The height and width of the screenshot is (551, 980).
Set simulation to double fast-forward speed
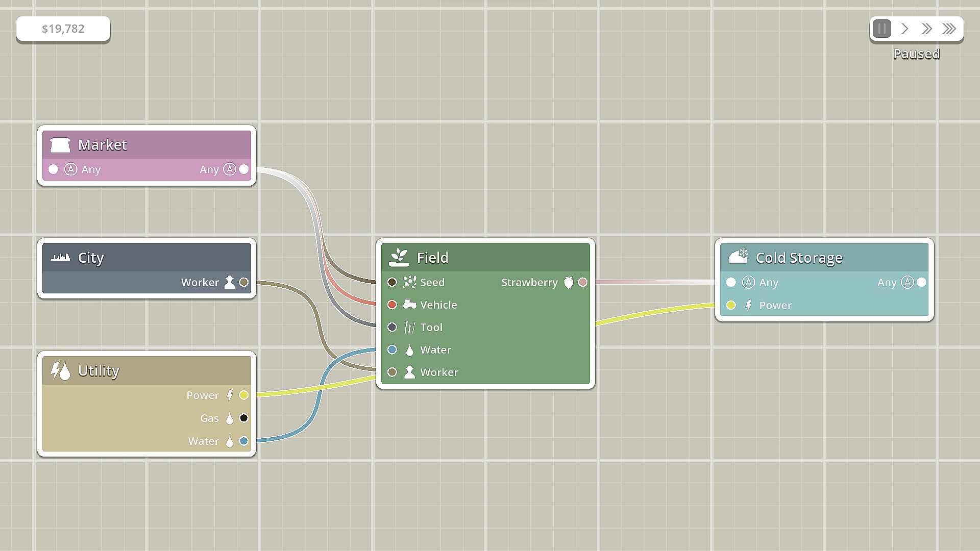pos(927,29)
